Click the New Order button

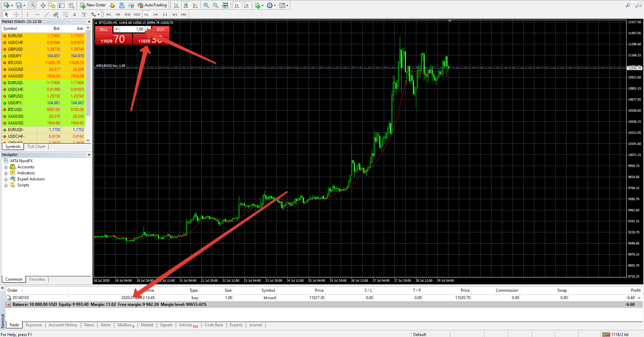(x=93, y=5)
